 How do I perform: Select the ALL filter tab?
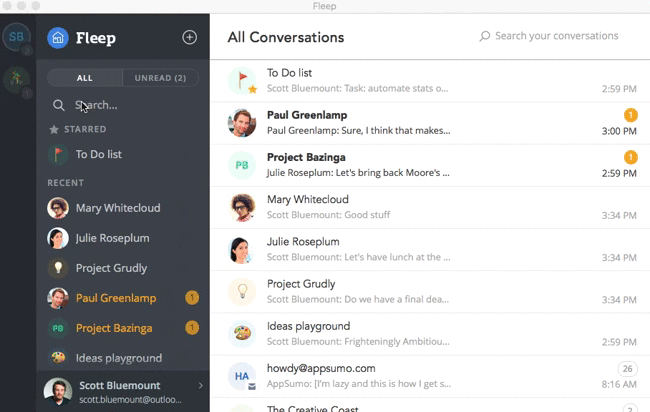click(85, 78)
